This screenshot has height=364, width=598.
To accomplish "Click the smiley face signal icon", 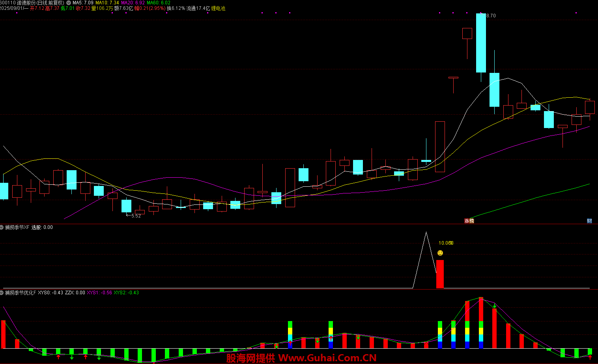I will 440,253.
